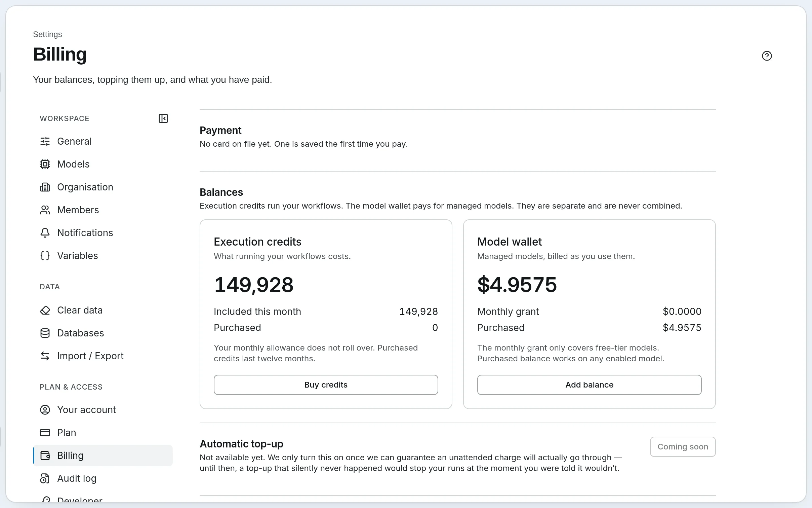The height and width of the screenshot is (508, 812).
Task: Click the Coming soon button
Action: click(x=683, y=447)
